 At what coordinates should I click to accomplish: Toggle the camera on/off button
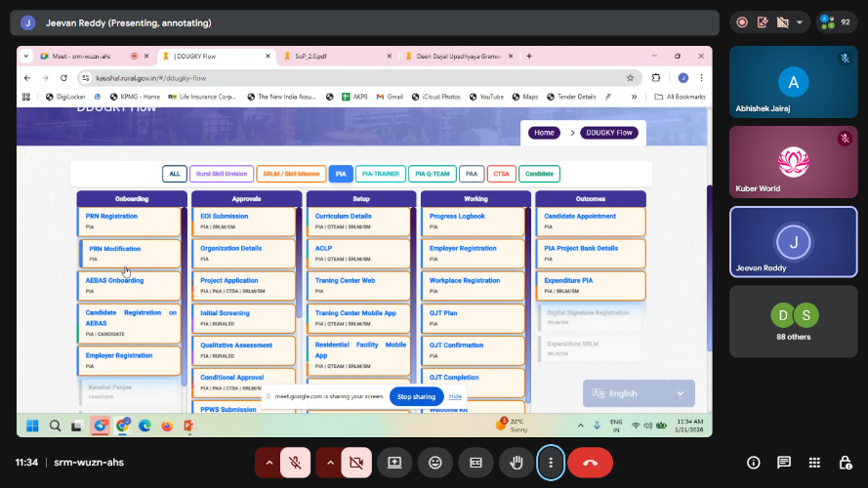355,462
